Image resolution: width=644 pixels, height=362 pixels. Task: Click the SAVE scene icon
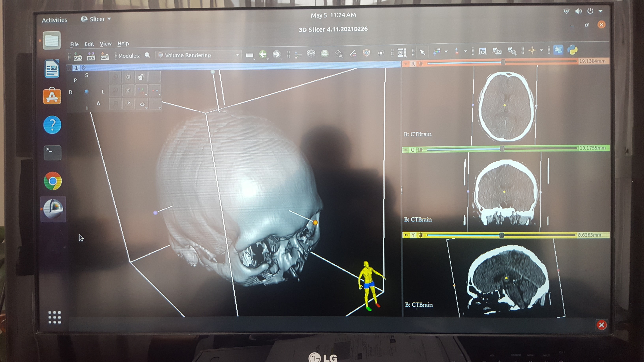point(105,56)
